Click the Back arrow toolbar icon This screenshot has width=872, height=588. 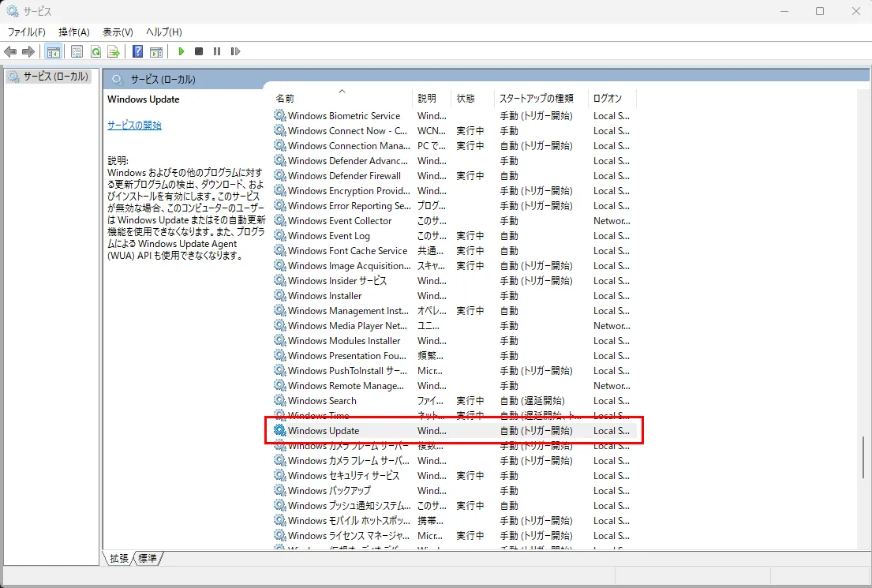coord(10,52)
